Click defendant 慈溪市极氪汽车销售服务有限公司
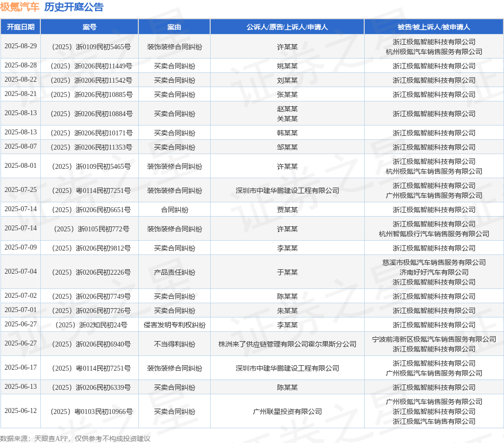Screen dimensions: 504x443 coord(434,263)
